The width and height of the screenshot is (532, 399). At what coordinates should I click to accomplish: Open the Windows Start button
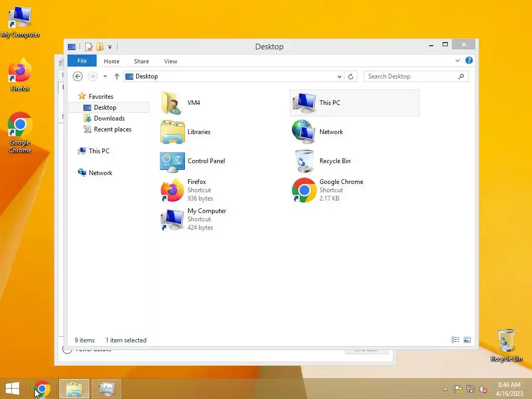12,389
